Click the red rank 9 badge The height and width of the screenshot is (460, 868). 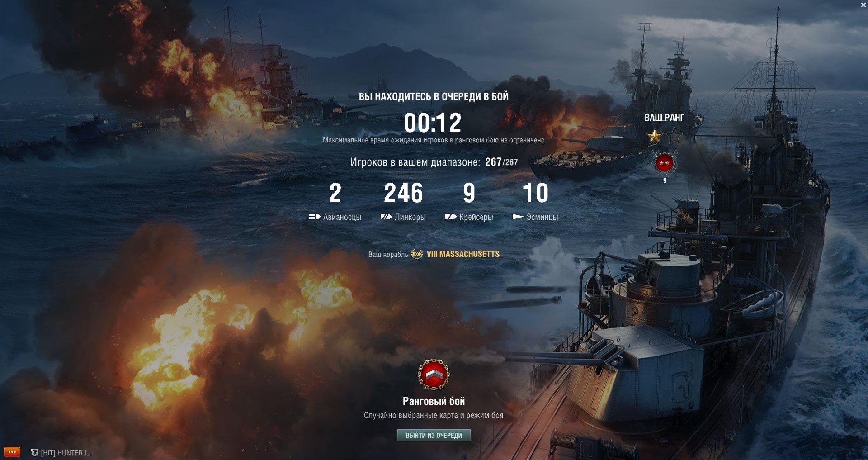click(x=664, y=162)
